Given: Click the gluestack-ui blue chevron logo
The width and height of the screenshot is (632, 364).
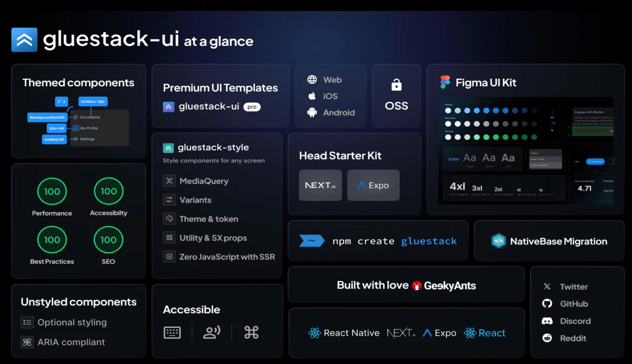Looking at the screenshot, I should (x=24, y=40).
